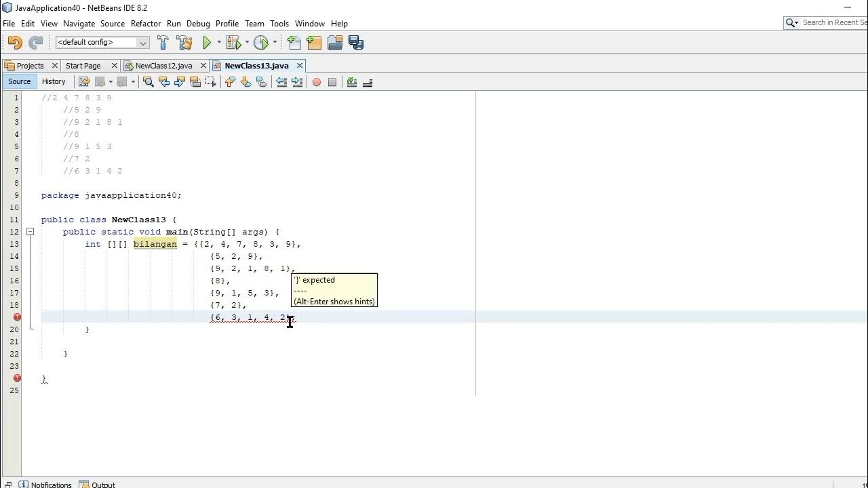The height and width of the screenshot is (488, 868).
Task: Click the Build Project hammer icon
Action: 163,42
